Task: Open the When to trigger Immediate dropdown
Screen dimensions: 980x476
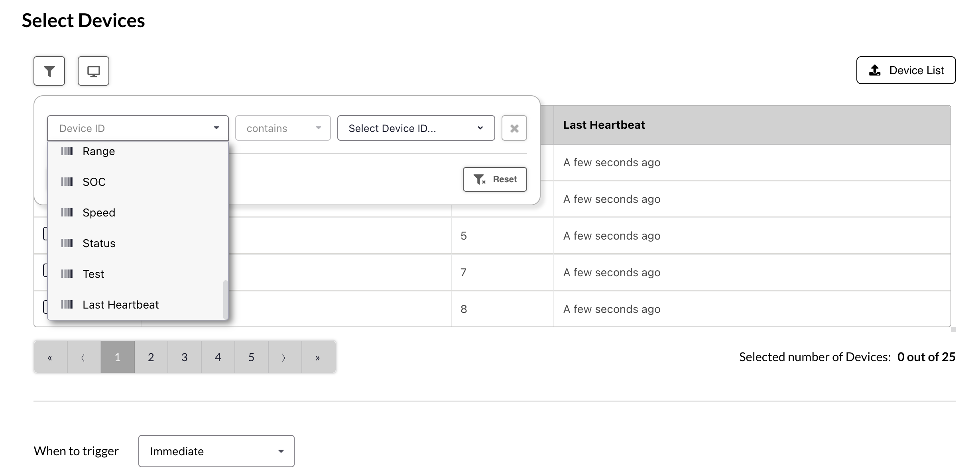Action: (x=216, y=451)
